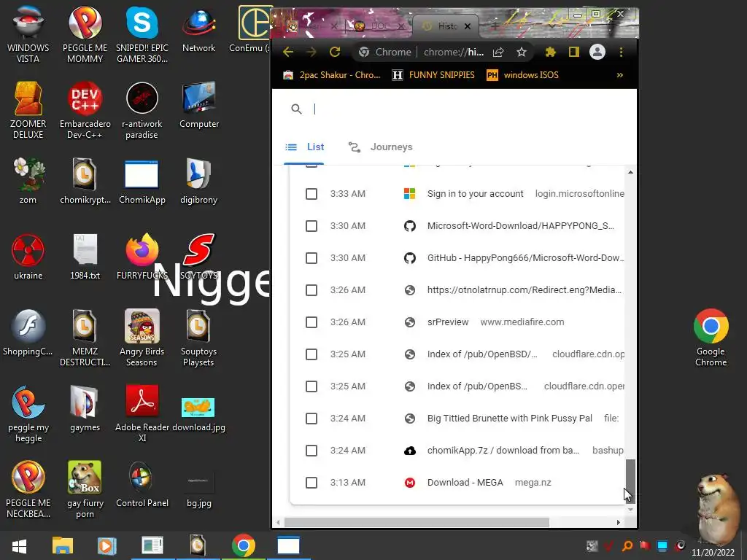Open Sign in to your account history link
The image size is (747, 560).
475,194
